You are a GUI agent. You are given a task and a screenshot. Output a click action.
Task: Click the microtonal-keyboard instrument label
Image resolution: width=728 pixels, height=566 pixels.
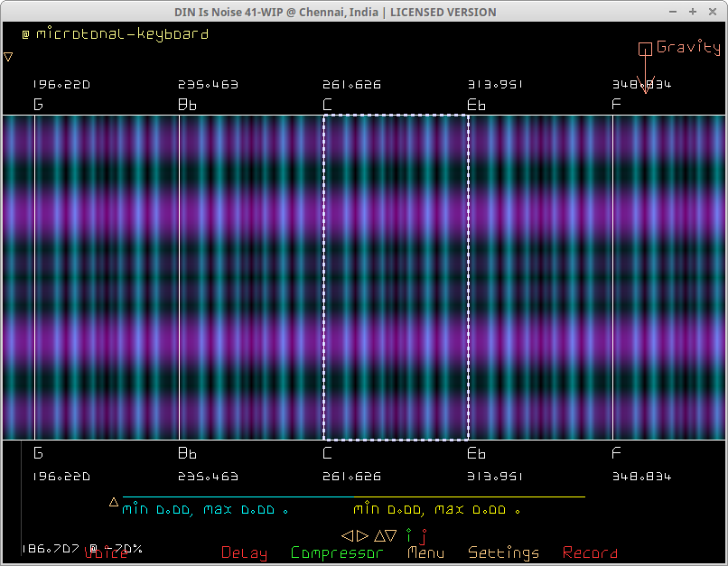122,34
